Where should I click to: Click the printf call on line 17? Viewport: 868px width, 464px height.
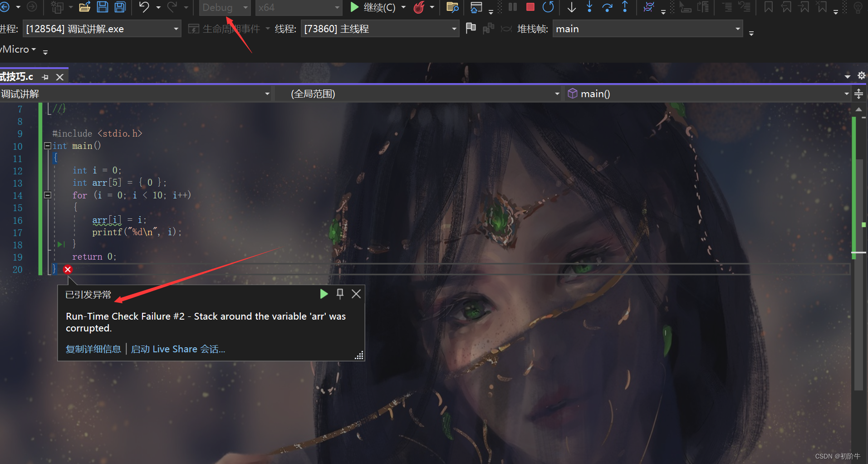tap(137, 232)
